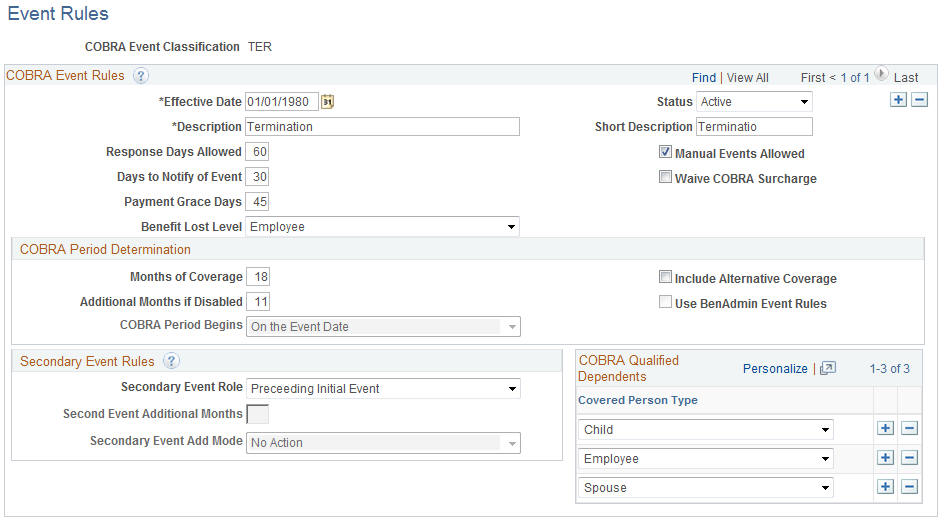Open COBRA Qualified Dependents grid in new window
Screen dimensions: 945x522
pyautogui.click(x=828, y=368)
